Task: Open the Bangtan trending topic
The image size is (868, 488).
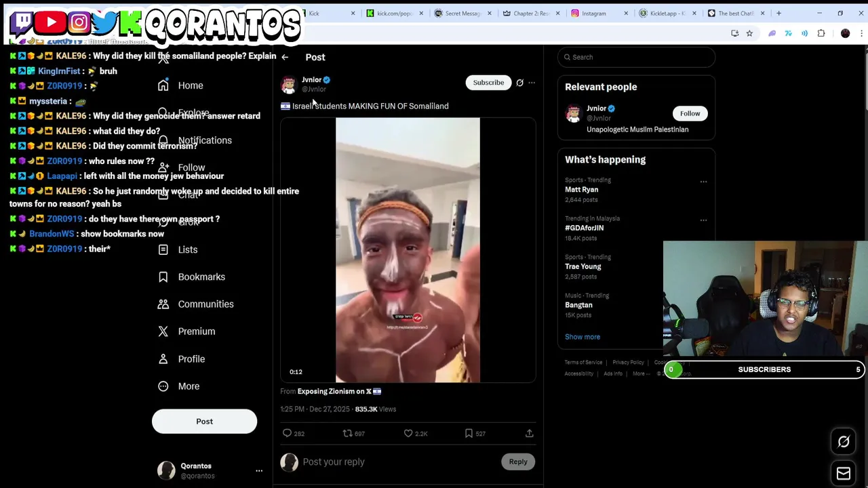Action: pyautogui.click(x=578, y=305)
